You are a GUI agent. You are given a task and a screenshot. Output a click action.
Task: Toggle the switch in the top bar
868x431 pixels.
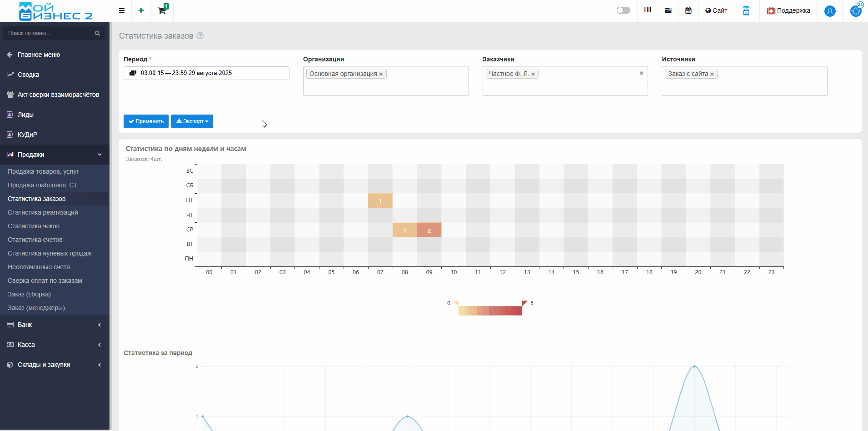(x=623, y=10)
